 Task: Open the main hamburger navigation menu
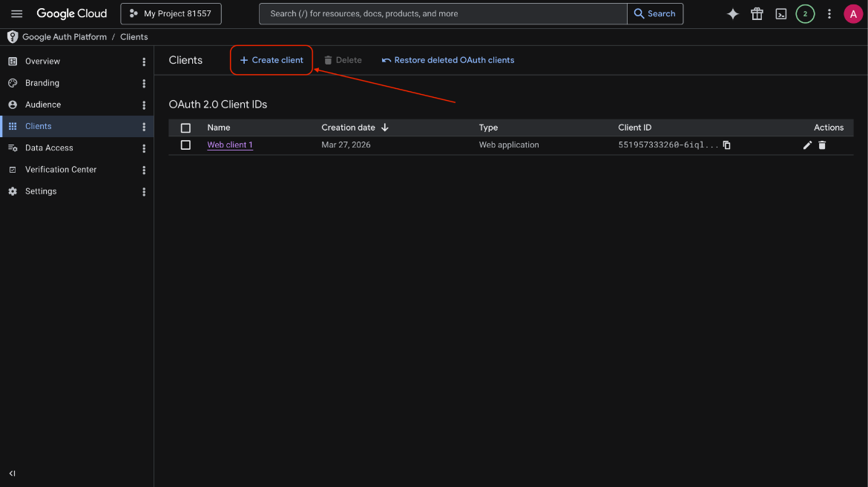pos(16,14)
